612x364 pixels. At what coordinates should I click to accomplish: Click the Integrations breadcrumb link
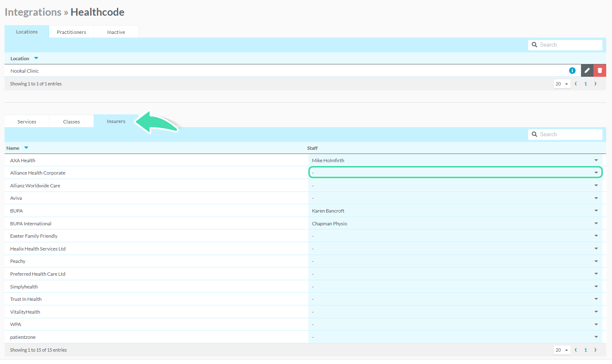click(x=33, y=12)
